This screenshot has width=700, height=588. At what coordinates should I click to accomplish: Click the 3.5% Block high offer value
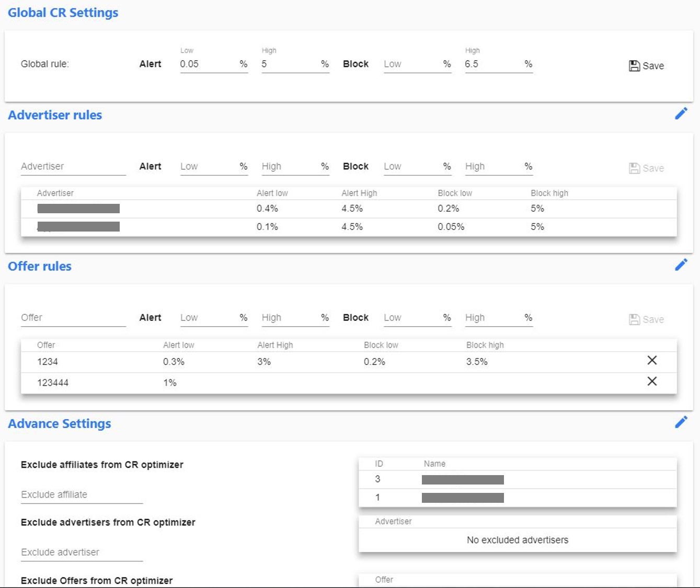pos(477,362)
